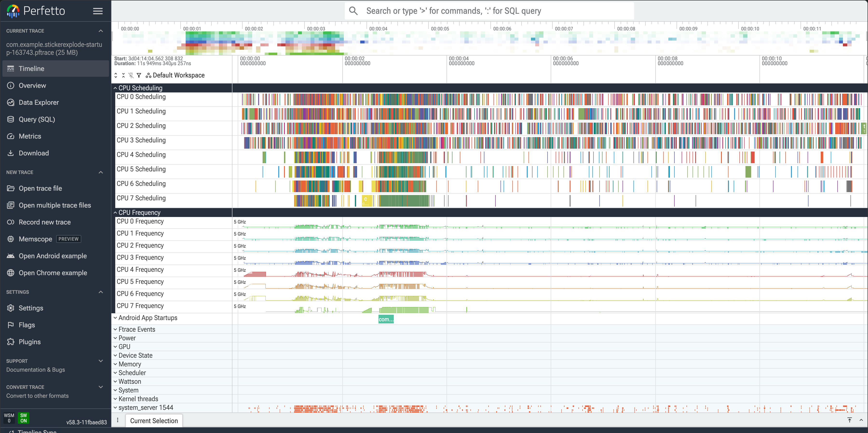Screen dimensions: 868x433
Task: Click the WSM 0 status indicator
Action: (x=9, y=418)
